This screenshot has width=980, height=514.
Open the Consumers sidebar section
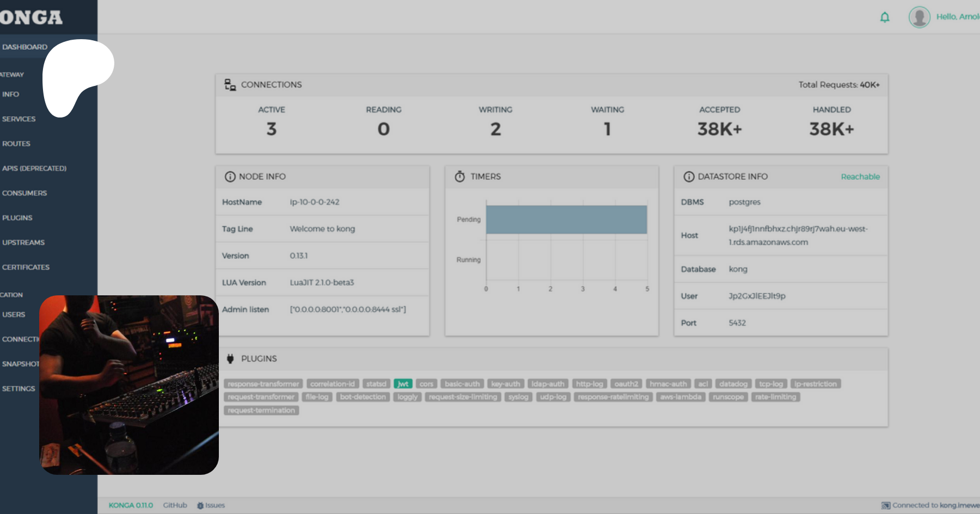[24, 193]
